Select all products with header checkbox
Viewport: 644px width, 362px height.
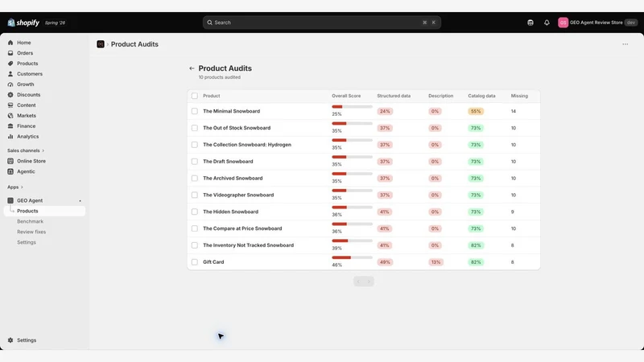click(x=195, y=96)
